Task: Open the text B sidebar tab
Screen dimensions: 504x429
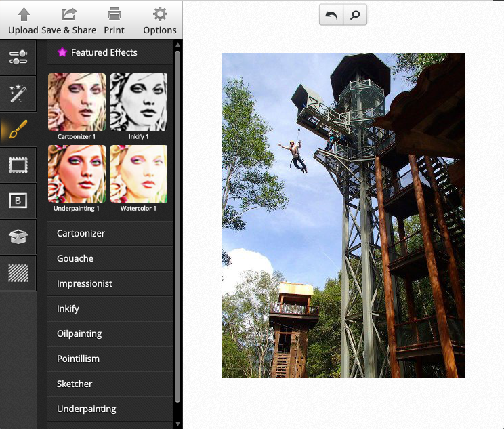Action: pos(18,201)
